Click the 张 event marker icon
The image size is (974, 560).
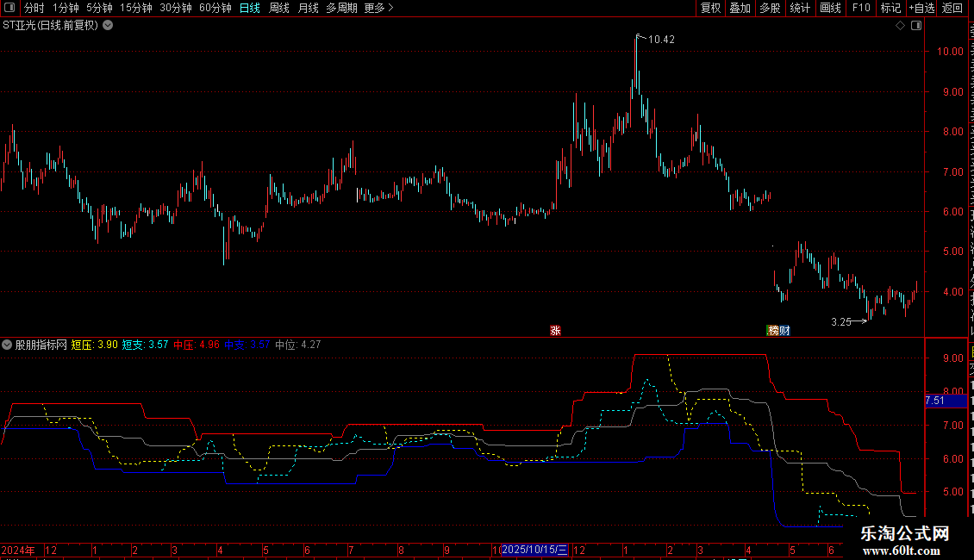(x=555, y=330)
